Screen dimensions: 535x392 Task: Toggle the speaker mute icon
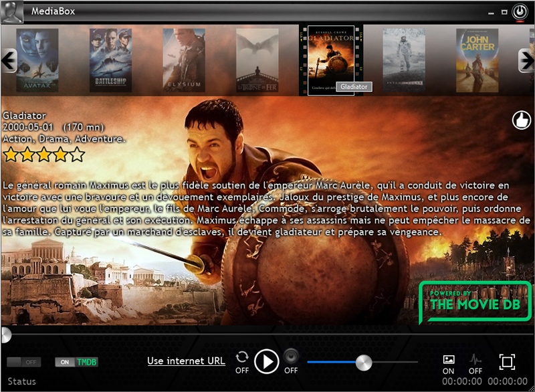pyautogui.click(x=291, y=357)
